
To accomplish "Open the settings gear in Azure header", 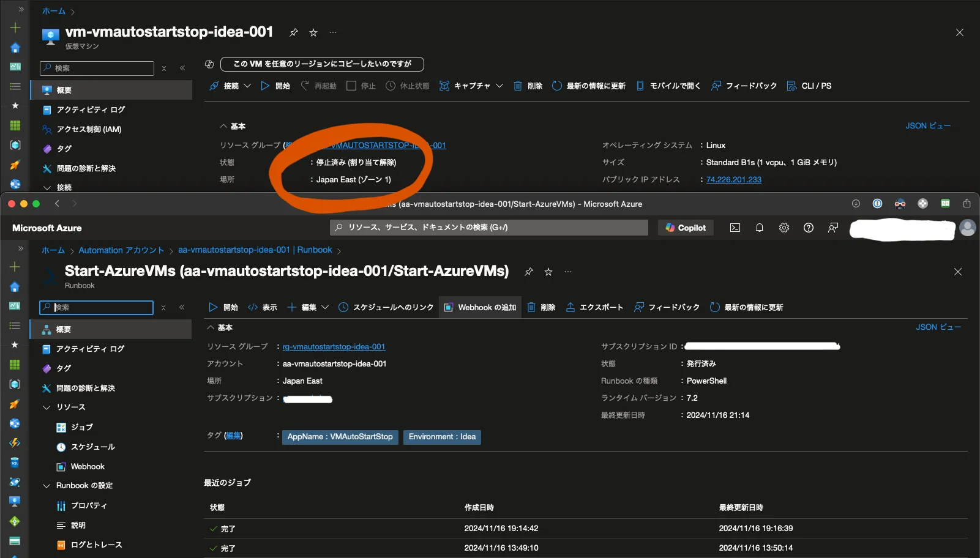I will (784, 228).
